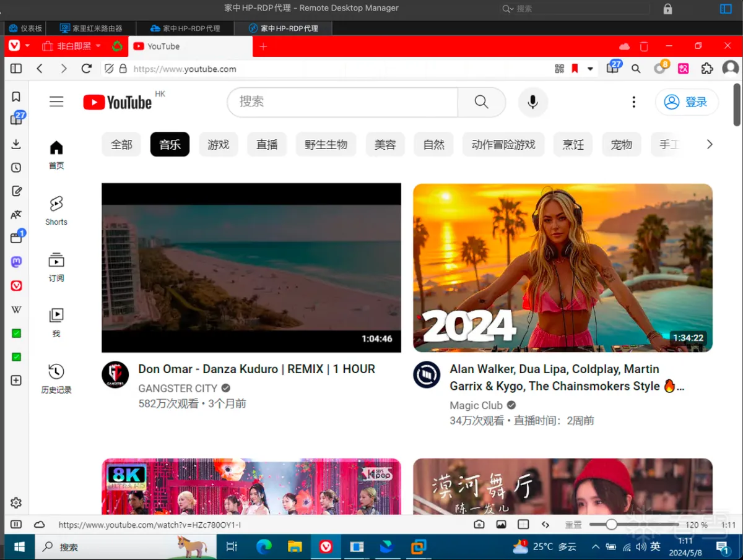743x560 pixels.
Task: Go back to the previous page
Action: pyautogui.click(x=40, y=69)
